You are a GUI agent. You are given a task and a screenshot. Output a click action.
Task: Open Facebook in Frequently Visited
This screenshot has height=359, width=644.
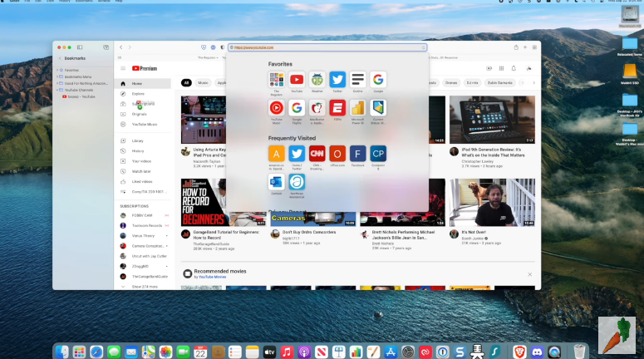click(358, 154)
